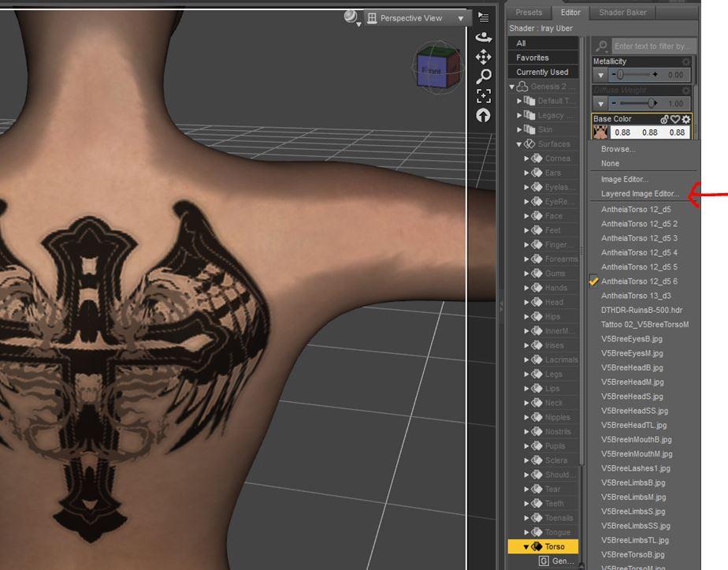The height and width of the screenshot is (570, 728).
Task: Click the filter magnifier icon
Action: coord(601,46)
